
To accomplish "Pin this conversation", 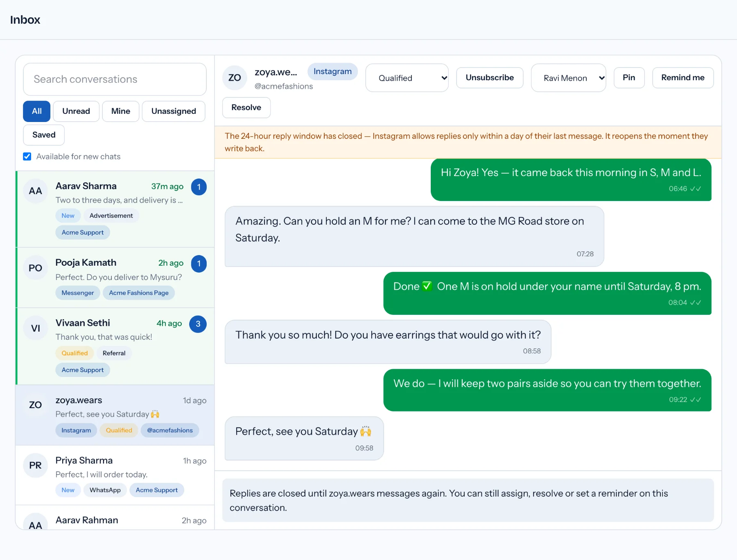I will [629, 78].
